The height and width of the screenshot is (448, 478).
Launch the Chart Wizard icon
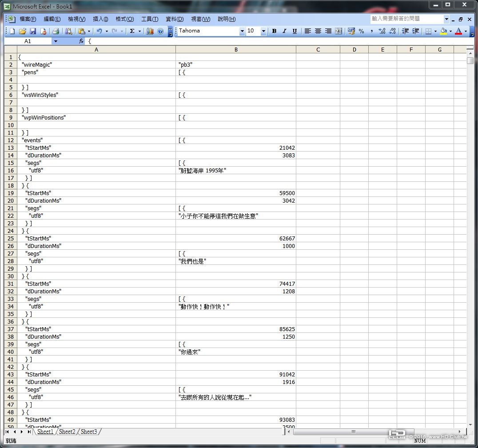(x=150, y=31)
